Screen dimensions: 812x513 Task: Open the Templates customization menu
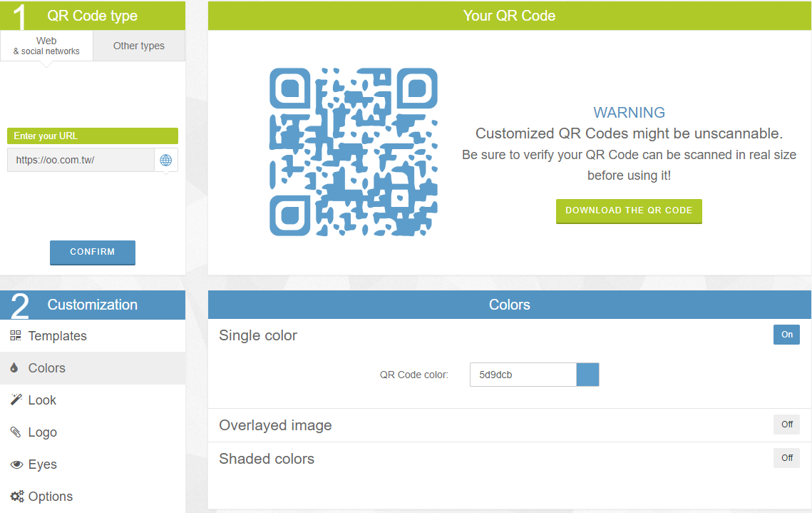tap(93, 336)
